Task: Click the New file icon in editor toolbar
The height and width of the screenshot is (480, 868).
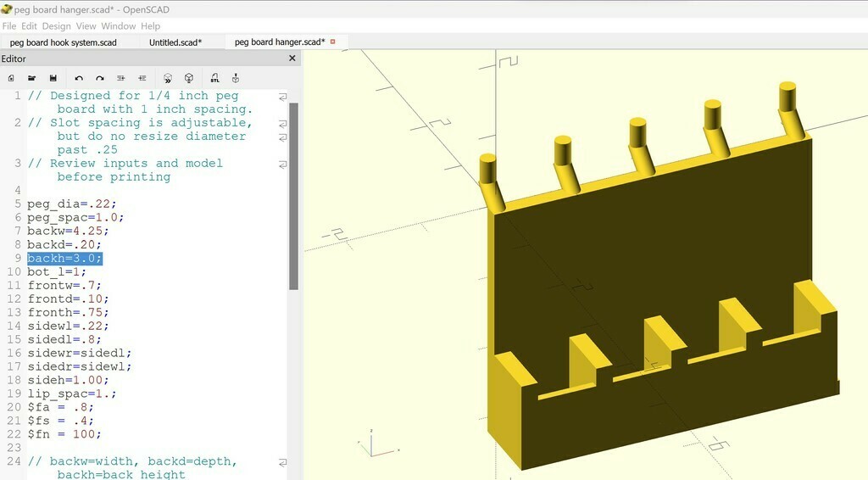Action: [x=11, y=78]
